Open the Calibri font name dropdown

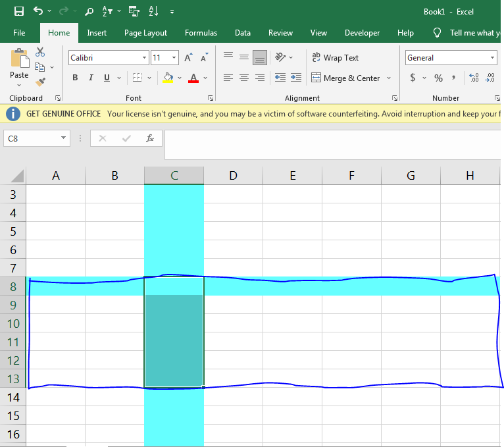tap(144, 58)
